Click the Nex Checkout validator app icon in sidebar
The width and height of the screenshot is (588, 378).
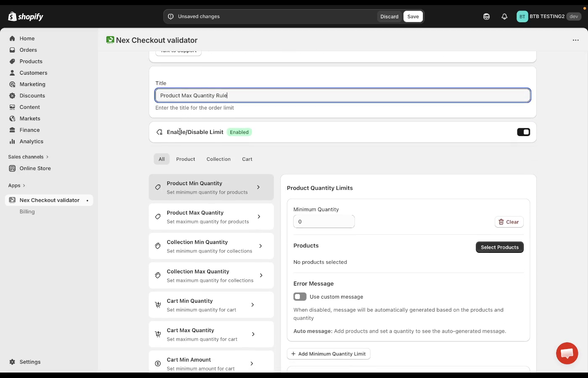tap(12, 200)
